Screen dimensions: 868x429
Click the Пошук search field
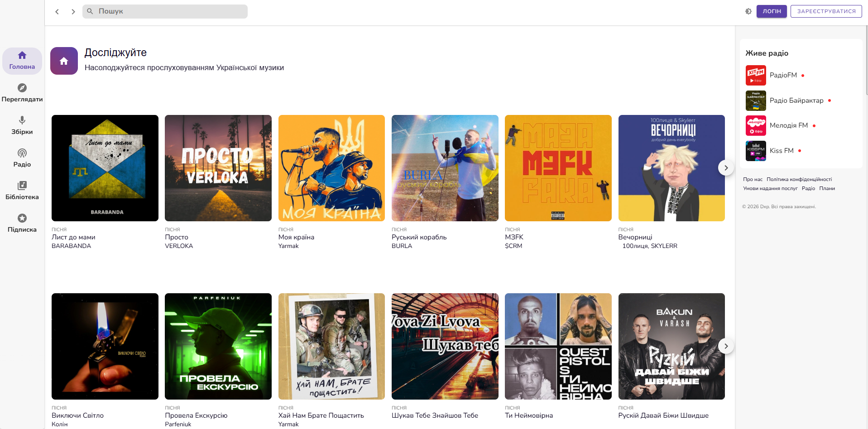tap(165, 11)
